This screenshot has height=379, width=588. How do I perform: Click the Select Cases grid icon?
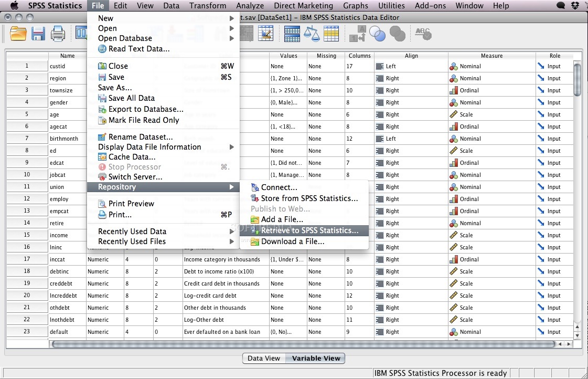(331, 34)
